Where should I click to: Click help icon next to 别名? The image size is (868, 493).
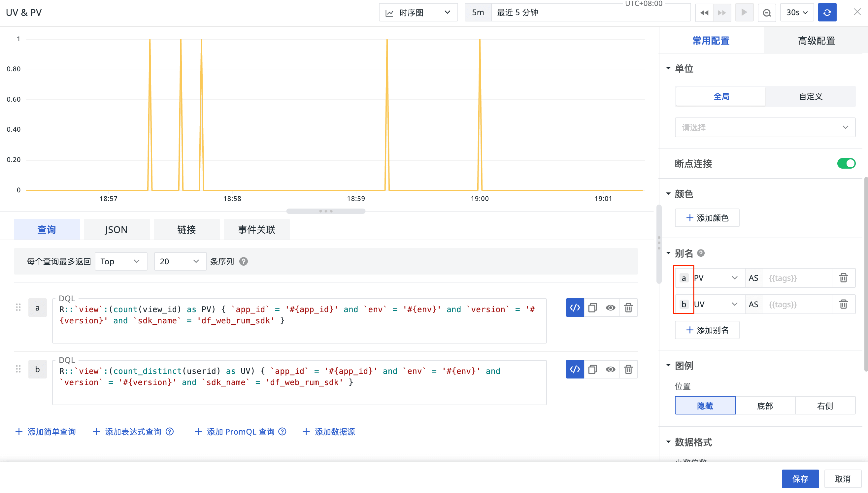701,253
